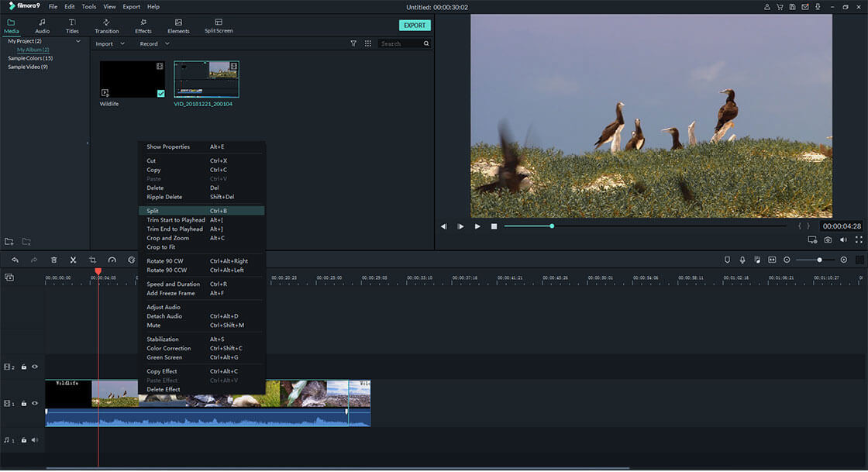Click the shopping cart icon in title bar
The width and height of the screenshot is (868, 472).
(x=779, y=6)
